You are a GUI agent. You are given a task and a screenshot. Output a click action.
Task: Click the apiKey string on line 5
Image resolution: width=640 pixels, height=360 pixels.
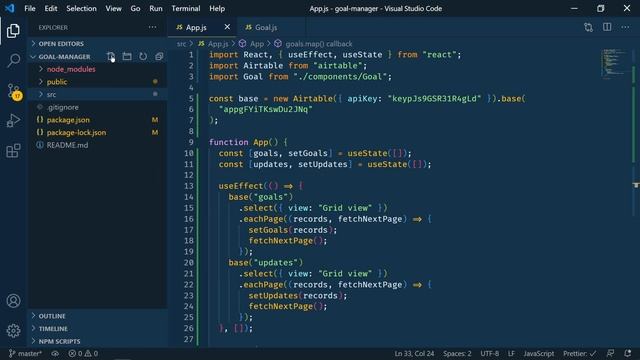pyautogui.click(x=434, y=98)
